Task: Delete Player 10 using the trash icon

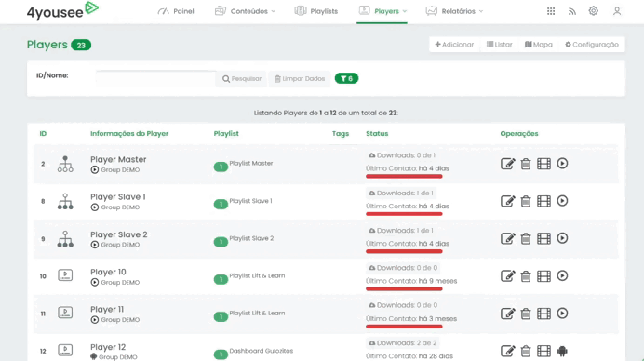Action: tap(526, 276)
